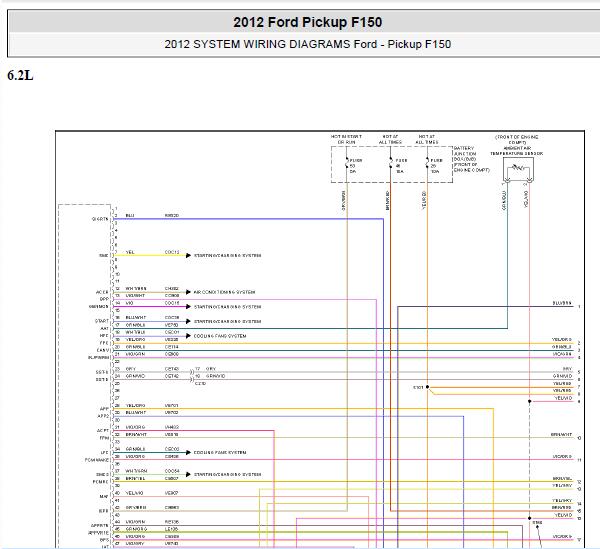Viewport: 600px width, 549px height.
Task: Click the "YEL" wire label at pin 7
Action: click(x=130, y=253)
